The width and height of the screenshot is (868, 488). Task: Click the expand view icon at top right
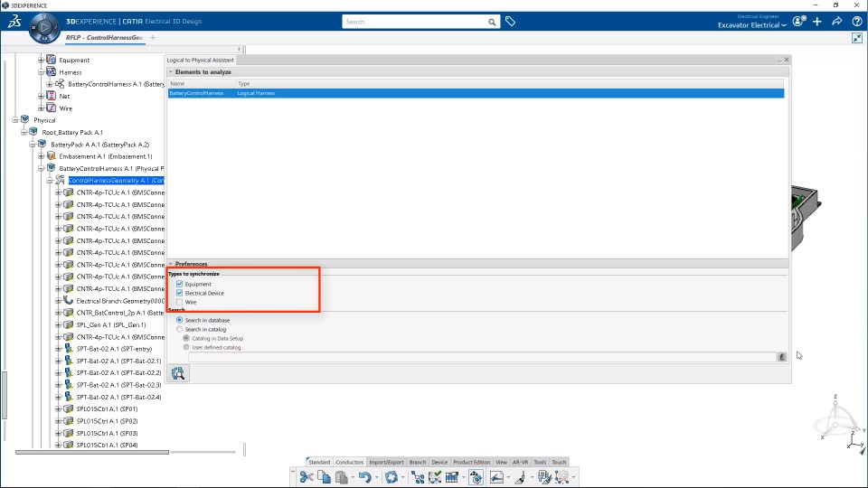pyautogui.click(x=857, y=38)
